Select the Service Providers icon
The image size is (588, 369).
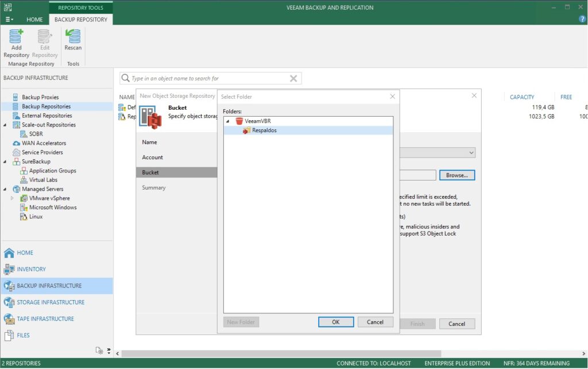(16, 152)
